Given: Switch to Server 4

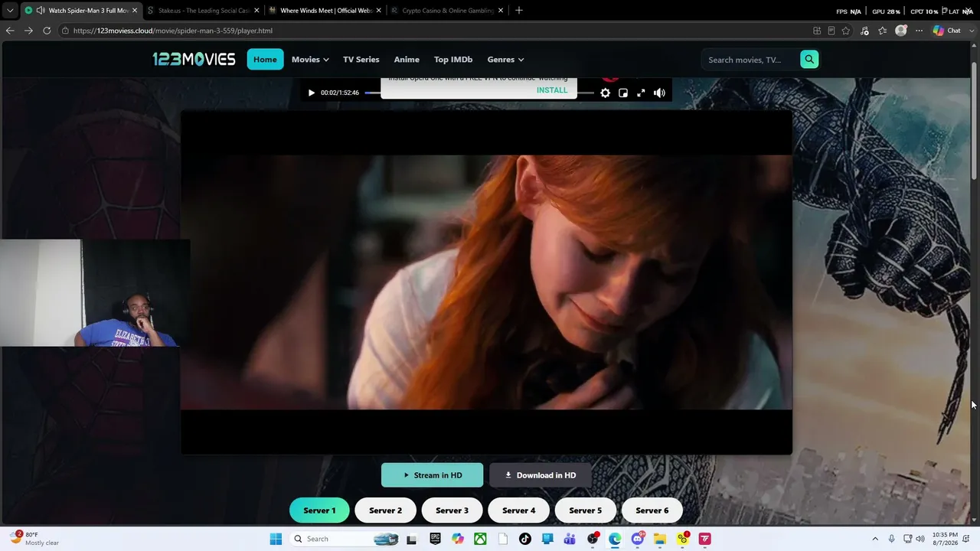Looking at the screenshot, I should coord(518,510).
